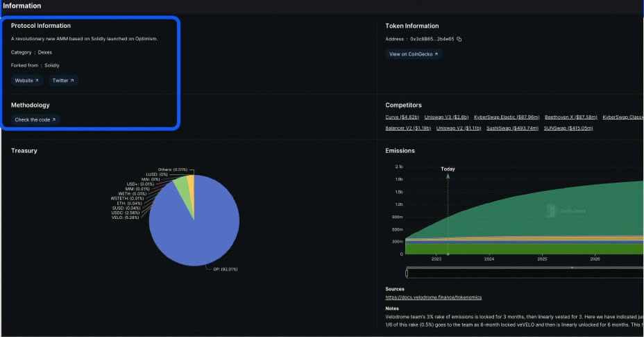Open the SushiSwap competitor link

pos(512,129)
